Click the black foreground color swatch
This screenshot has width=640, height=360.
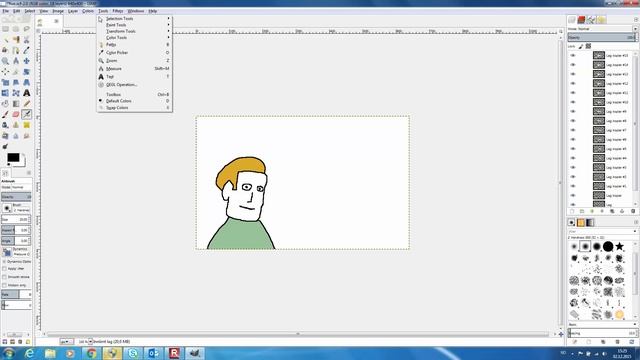pyautogui.click(x=13, y=158)
